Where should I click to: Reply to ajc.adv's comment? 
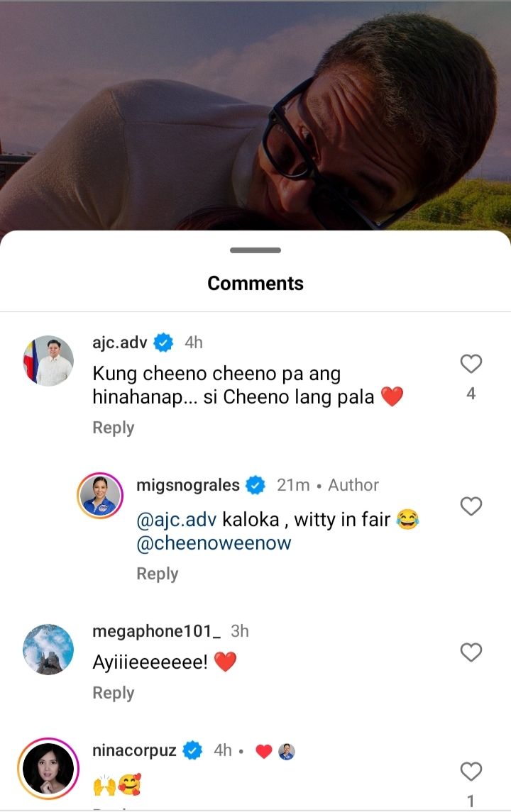pos(114,428)
